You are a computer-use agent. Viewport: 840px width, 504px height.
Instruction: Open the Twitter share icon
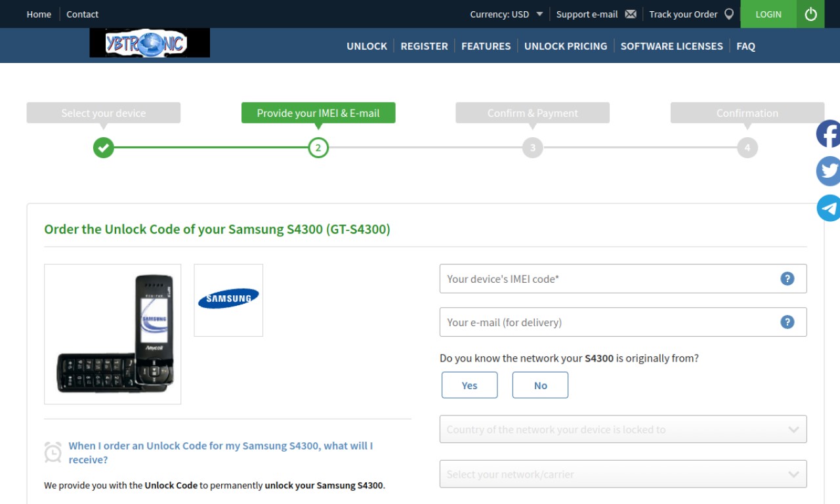coord(828,171)
